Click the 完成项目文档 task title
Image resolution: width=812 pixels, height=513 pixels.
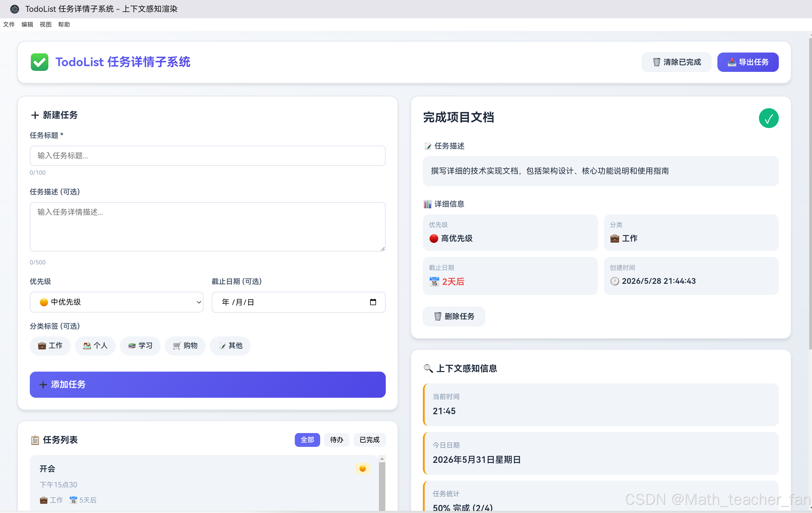(x=458, y=118)
